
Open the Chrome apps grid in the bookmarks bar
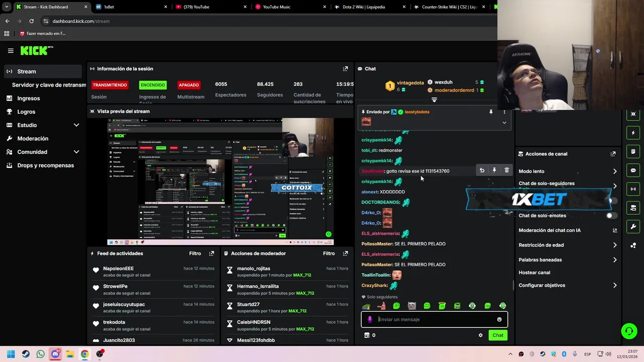(x=7, y=34)
